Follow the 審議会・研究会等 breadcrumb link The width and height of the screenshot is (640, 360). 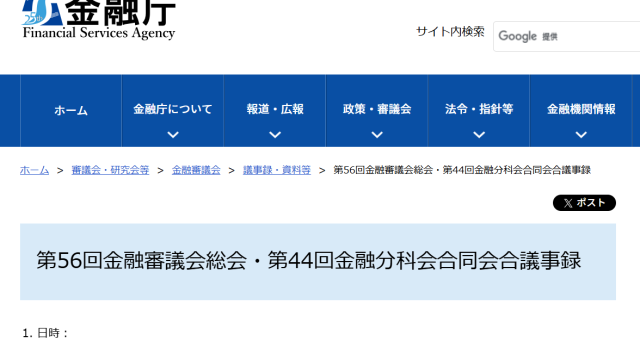(110, 170)
